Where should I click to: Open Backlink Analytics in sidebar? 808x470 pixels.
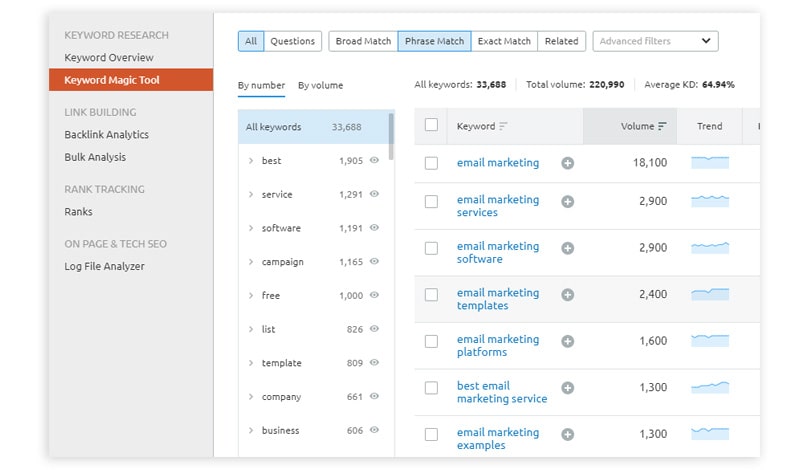coord(106,135)
